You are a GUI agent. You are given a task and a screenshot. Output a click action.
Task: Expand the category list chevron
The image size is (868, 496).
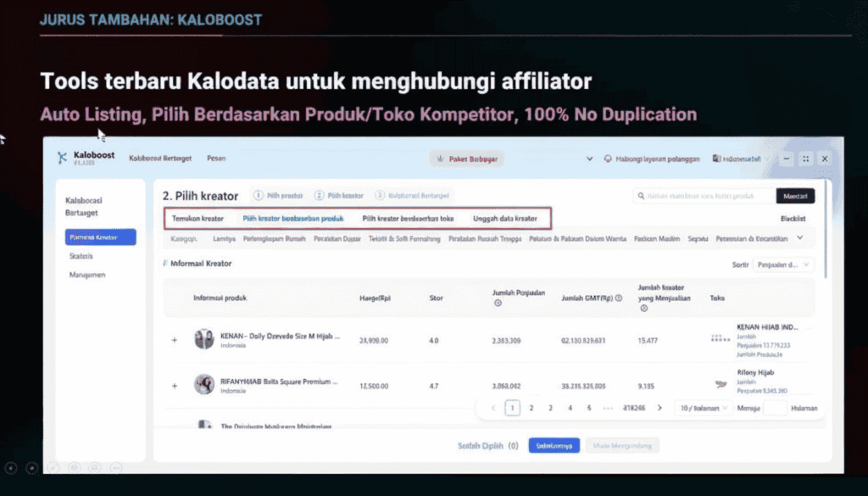point(801,238)
